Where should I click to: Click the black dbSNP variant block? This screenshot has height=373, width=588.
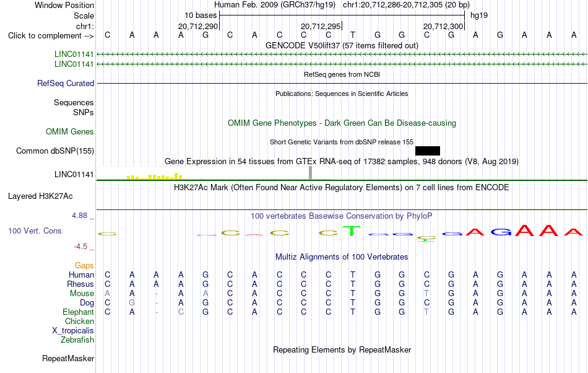coord(428,151)
